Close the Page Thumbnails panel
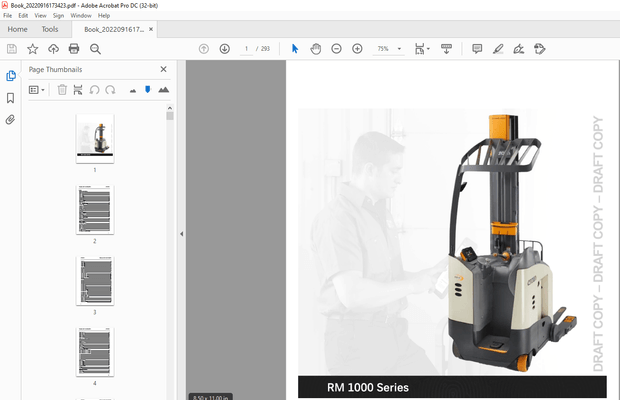Screen dimensions: 620x400 click(163, 69)
